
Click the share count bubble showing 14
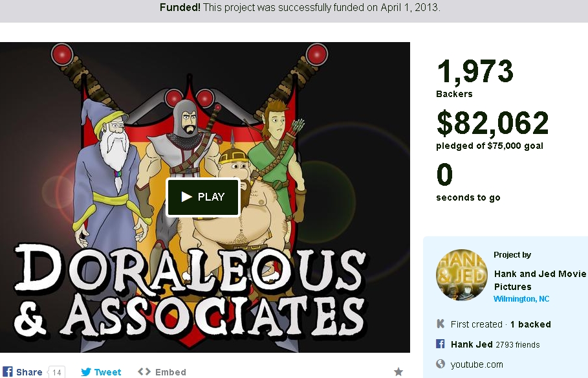(x=56, y=372)
